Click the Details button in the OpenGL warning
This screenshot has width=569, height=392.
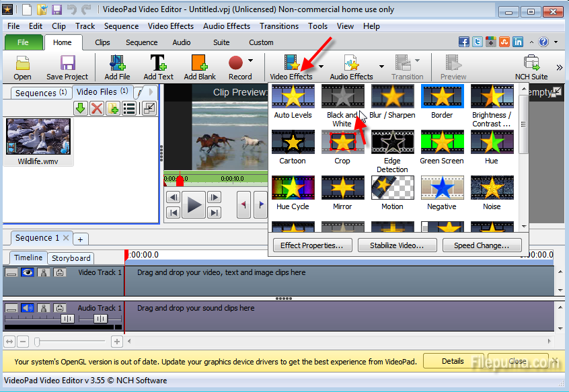[453, 361]
